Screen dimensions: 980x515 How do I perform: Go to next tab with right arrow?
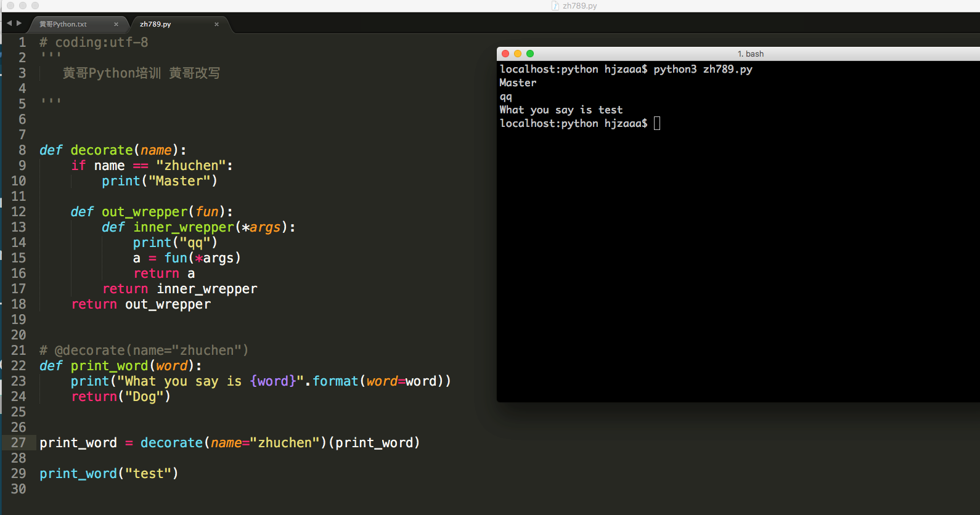(19, 23)
